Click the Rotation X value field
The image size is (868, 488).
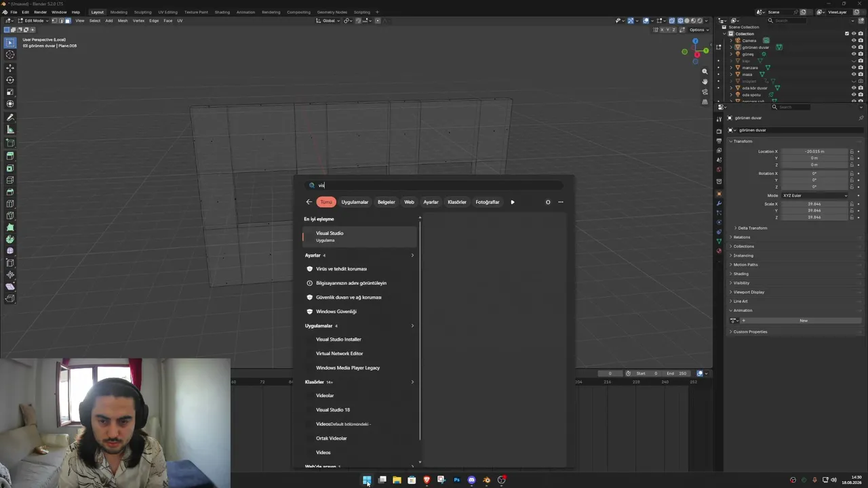click(x=814, y=174)
